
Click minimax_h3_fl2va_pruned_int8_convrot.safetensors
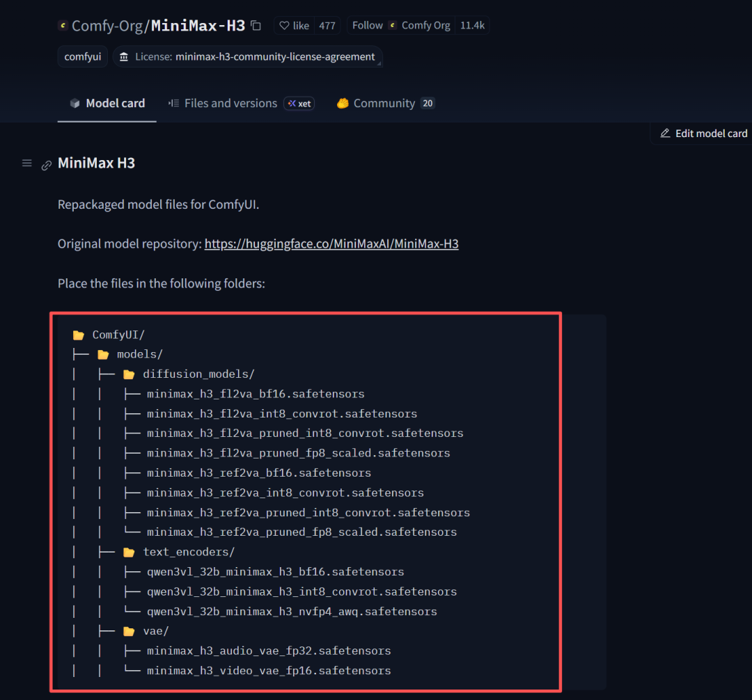[305, 433]
